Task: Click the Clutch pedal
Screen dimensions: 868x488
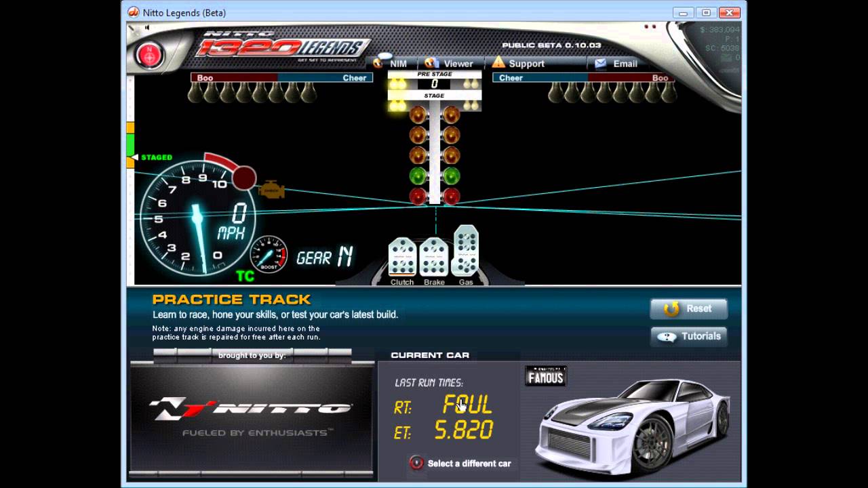Action: pyautogui.click(x=402, y=256)
